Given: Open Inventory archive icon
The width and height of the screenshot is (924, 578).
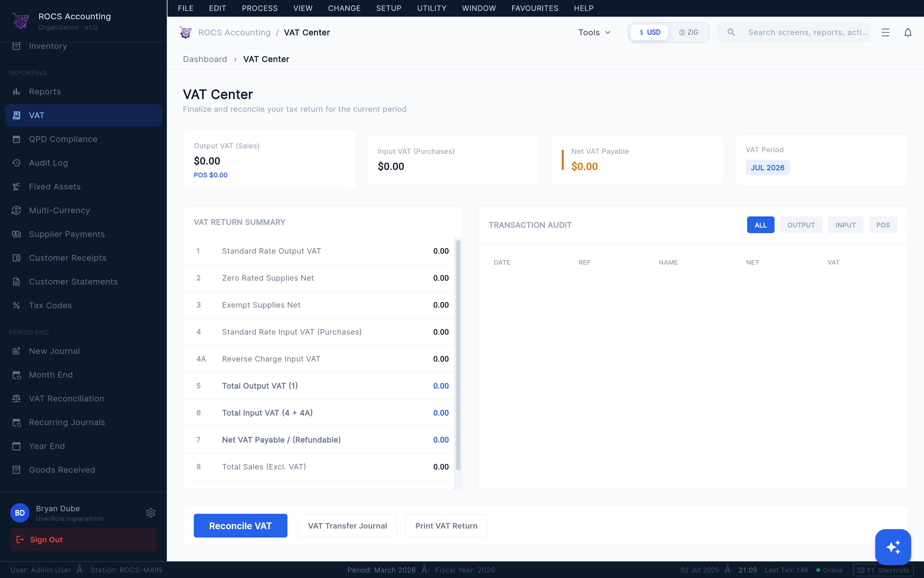Looking at the screenshot, I should pyautogui.click(x=16, y=46).
